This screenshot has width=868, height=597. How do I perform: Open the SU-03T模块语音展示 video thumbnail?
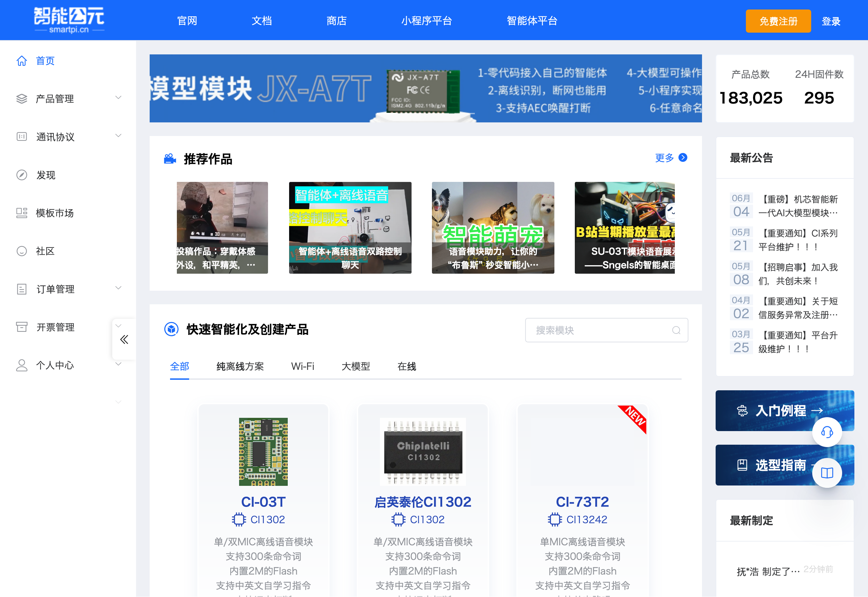(624, 228)
